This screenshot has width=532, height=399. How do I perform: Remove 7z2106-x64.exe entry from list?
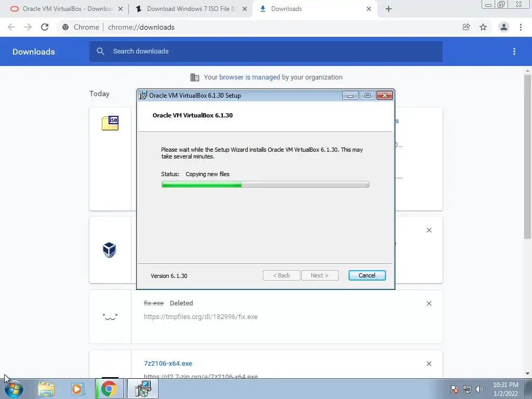(x=429, y=364)
